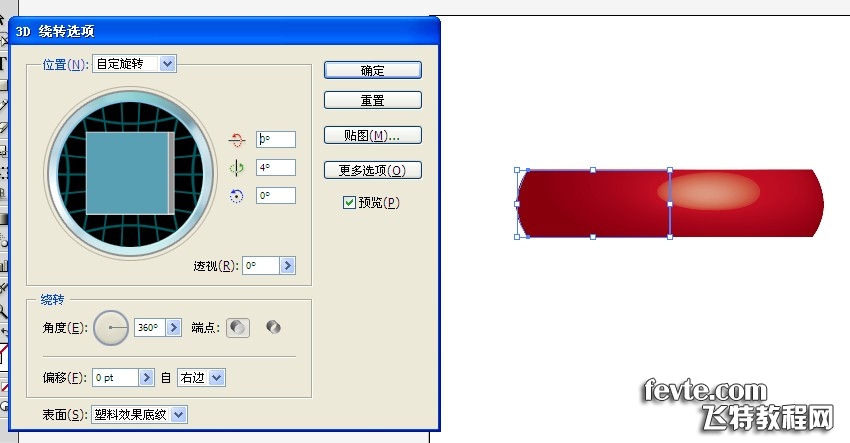
Task: Click 更多选项 more options button
Action: pyautogui.click(x=372, y=170)
